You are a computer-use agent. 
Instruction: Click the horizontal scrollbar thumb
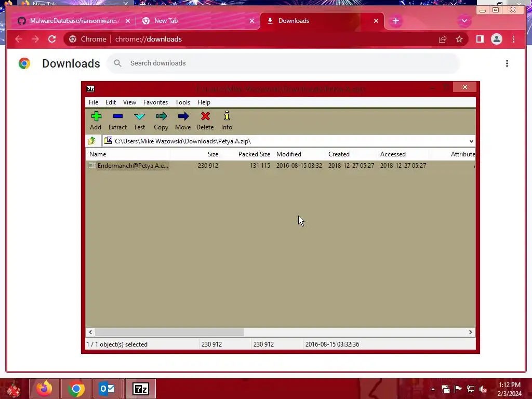(169, 332)
